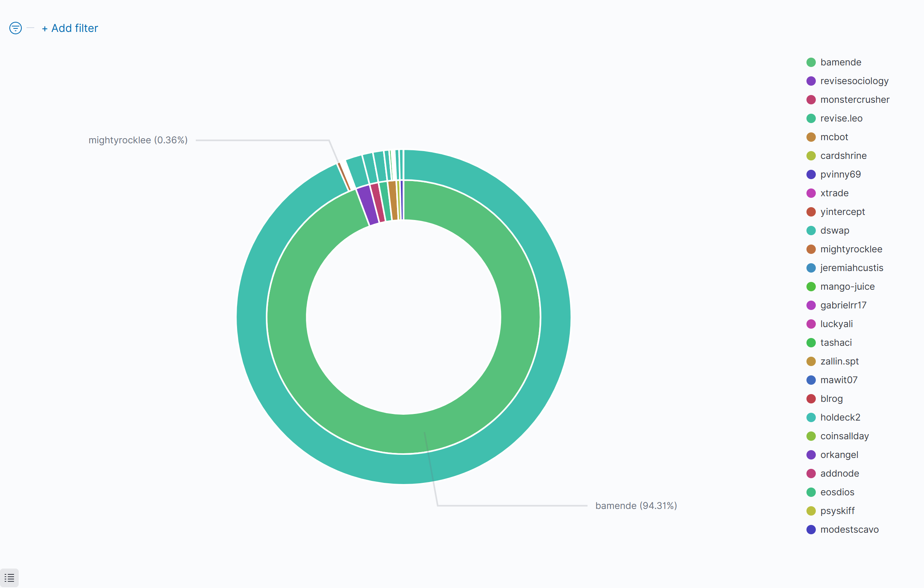This screenshot has height=588, width=924.
Task: Select the eosdios legend entry
Action: (837, 492)
